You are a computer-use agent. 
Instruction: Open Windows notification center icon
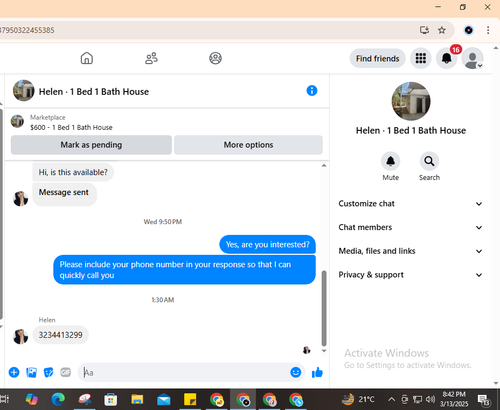click(484, 399)
